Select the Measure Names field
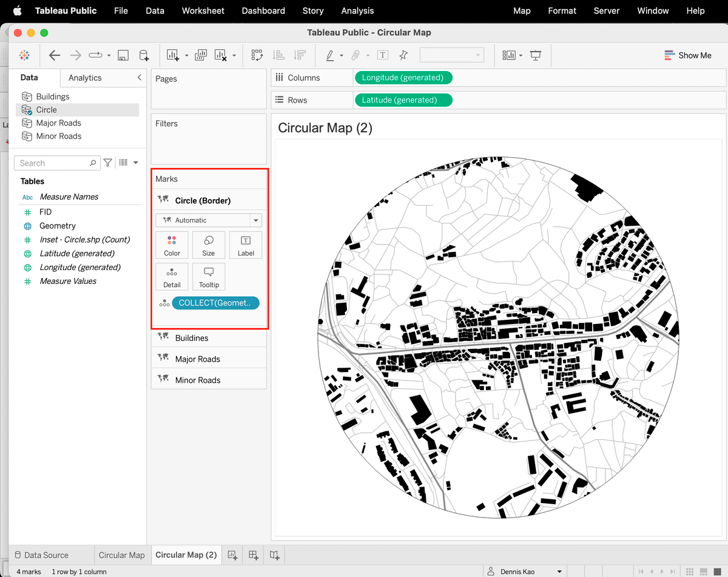Viewport: 728px width, 577px height. tap(69, 197)
